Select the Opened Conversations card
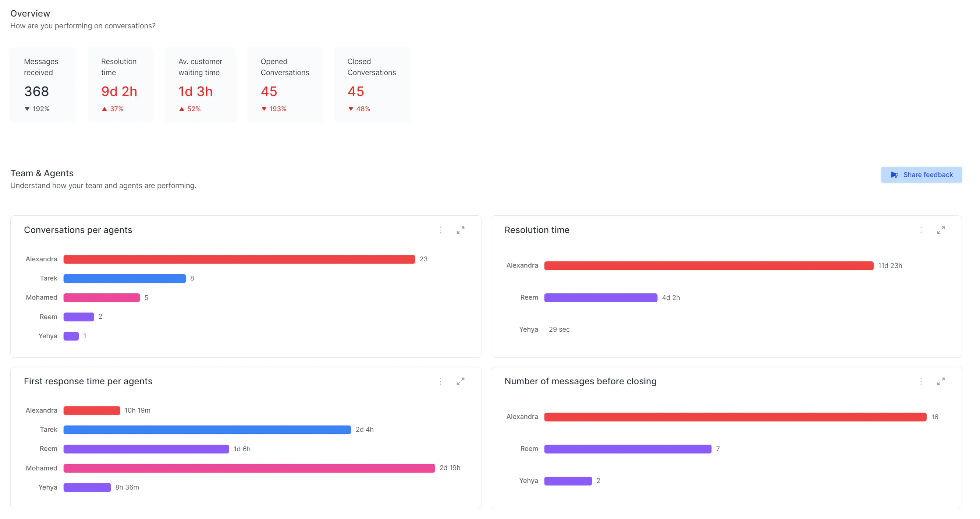The image size is (980, 519). (285, 85)
